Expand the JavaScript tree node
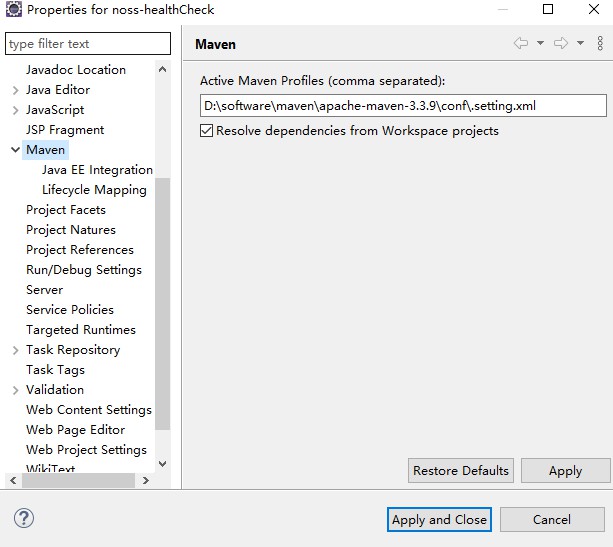The height and width of the screenshot is (547, 613). tap(15, 110)
